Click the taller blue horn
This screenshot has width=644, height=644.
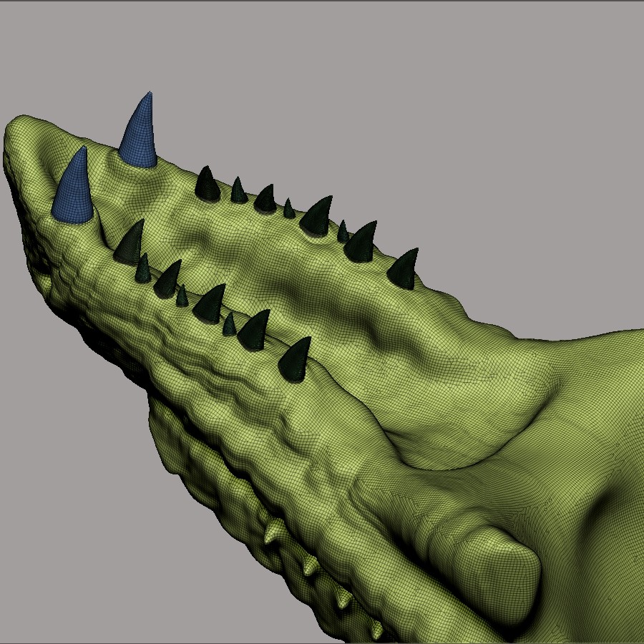click(140, 136)
